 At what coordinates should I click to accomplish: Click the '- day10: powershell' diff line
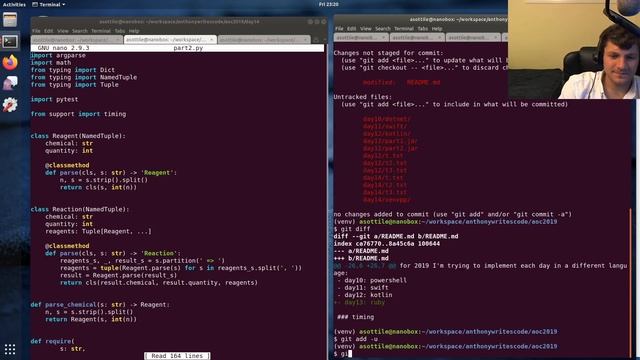click(x=371, y=280)
